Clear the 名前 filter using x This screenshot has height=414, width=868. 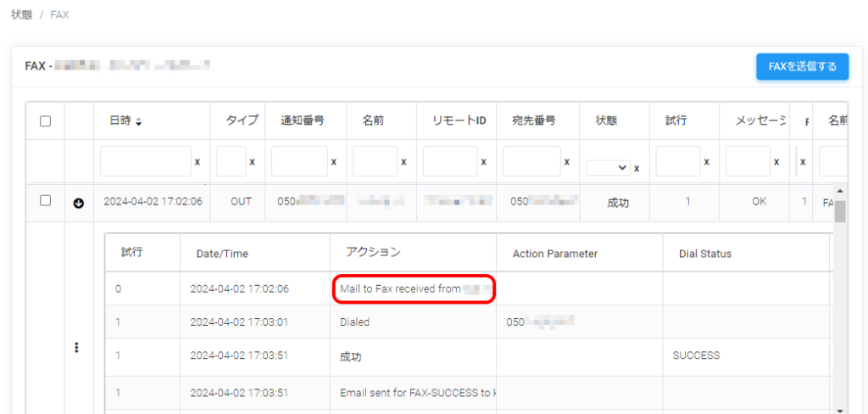(403, 162)
